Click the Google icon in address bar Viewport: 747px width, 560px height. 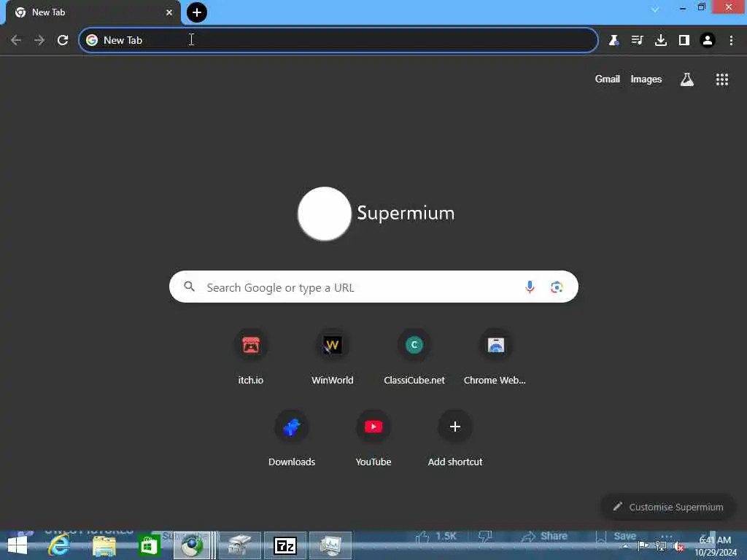[x=92, y=40]
